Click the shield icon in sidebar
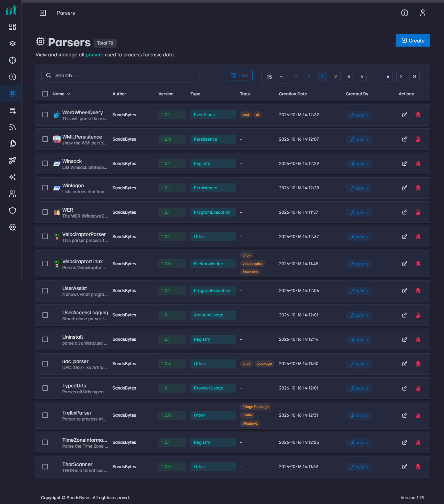 13,211
